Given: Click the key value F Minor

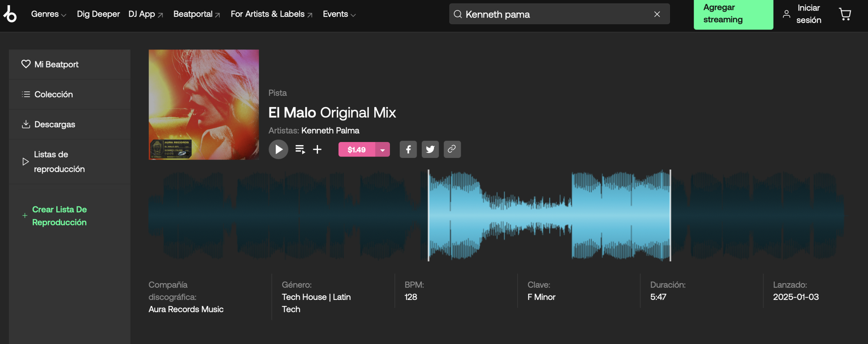Looking at the screenshot, I should pos(541,297).
